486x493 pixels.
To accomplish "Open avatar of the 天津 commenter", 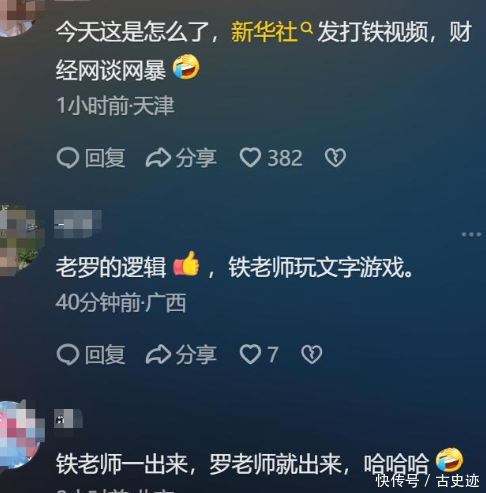I will click(x=18, y=17).
